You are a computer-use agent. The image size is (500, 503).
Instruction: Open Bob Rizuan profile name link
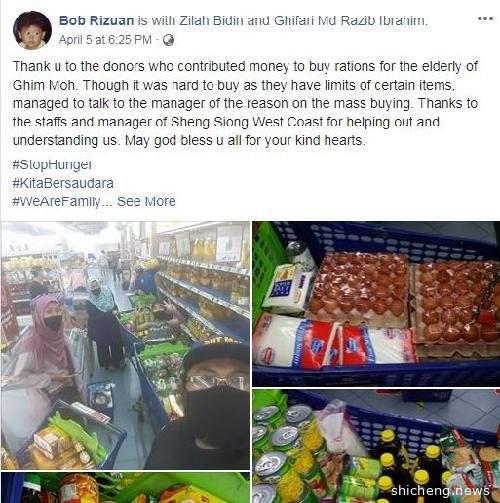point(96,21)
